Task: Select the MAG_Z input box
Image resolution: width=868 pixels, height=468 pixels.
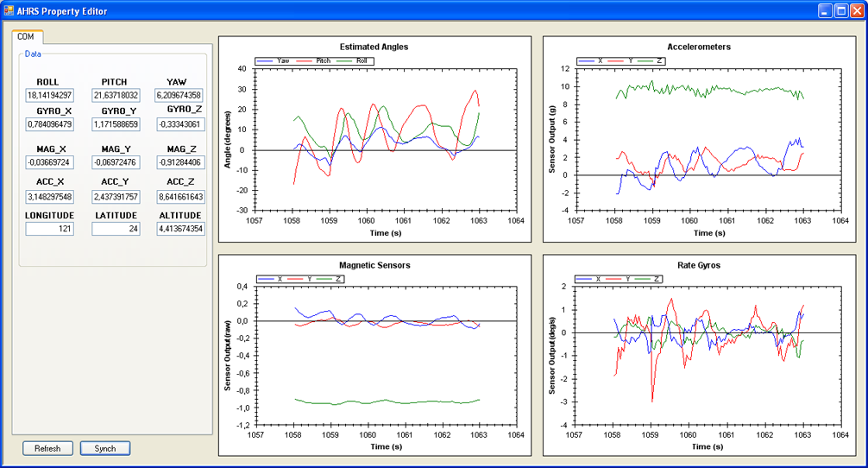Action: [x=179, y=162]
